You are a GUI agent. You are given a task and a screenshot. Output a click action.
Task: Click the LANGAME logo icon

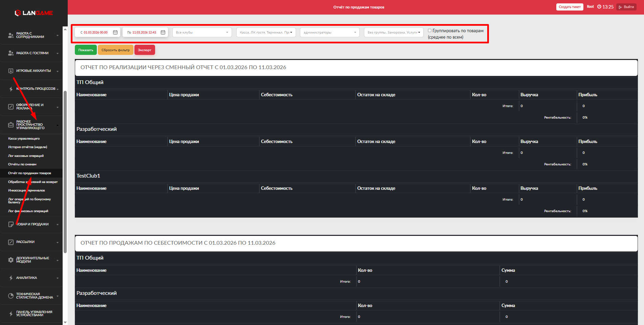point(18,13)
